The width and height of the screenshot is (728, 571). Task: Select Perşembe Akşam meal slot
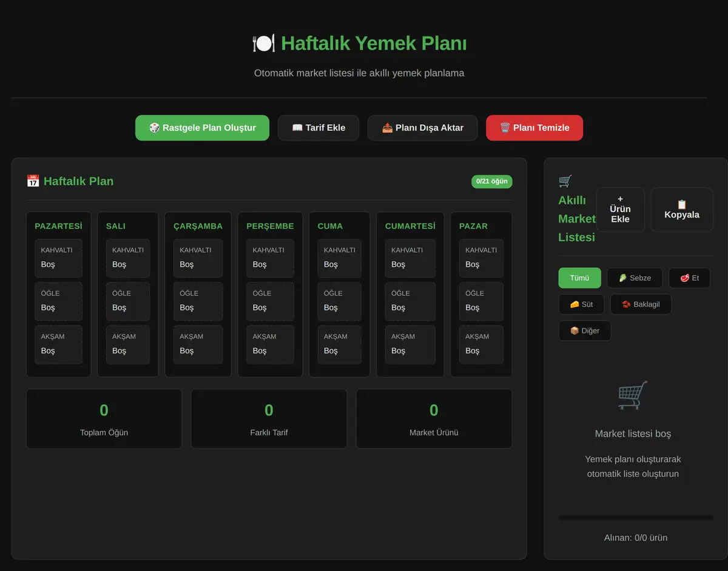point(270,345)
